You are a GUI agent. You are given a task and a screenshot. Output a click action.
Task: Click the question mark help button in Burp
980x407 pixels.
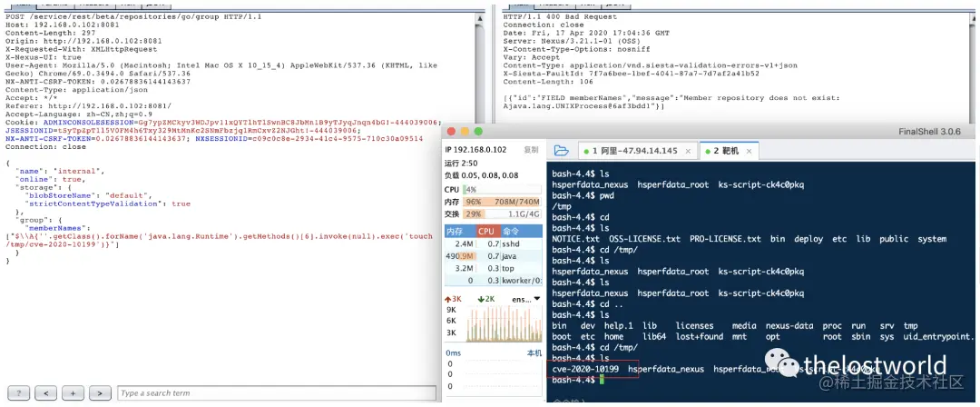tap(19, 393)
